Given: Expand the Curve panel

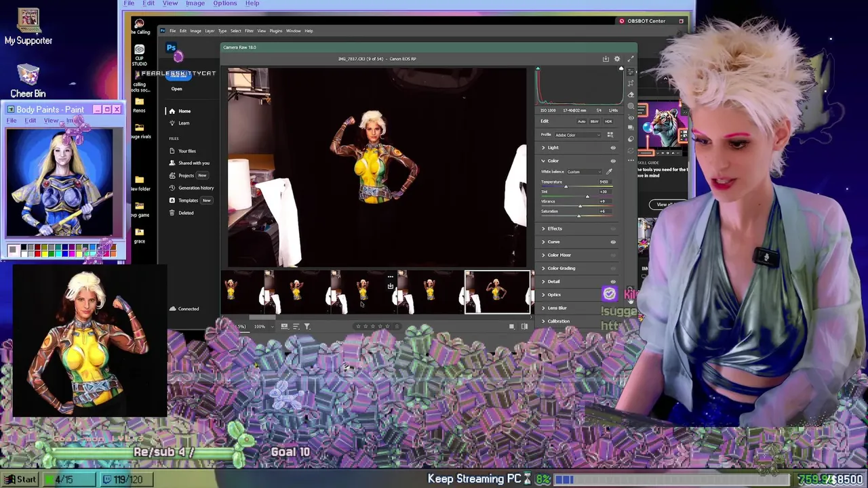Looking at the screenshot, I should point(543,242).
